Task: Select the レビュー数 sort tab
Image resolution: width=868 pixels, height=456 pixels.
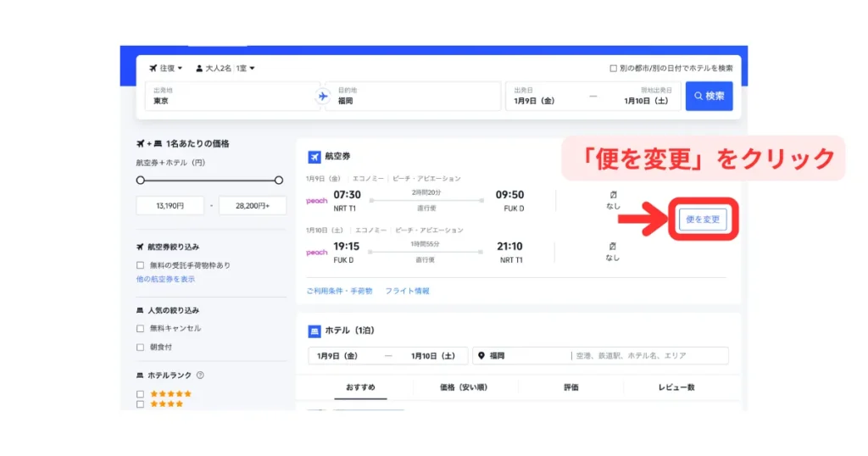Action: [676, 387]
